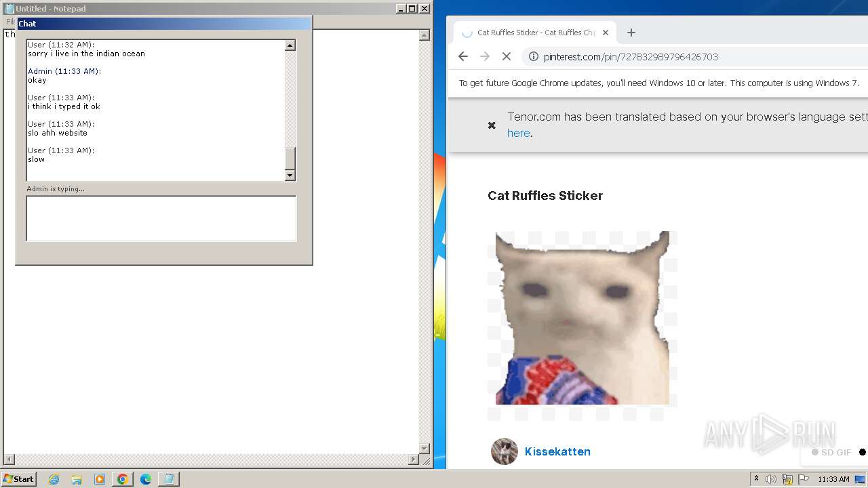868x488 pixels.
Task: Click the 'Cat Ruffles Sticker' heading
Action: click(x=545, y=196)
